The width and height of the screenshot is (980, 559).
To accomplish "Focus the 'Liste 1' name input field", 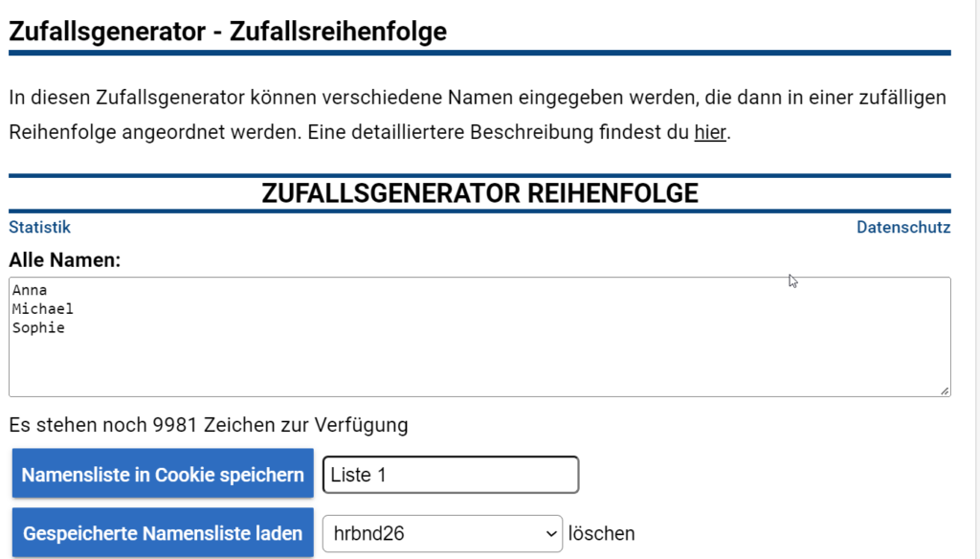I will pyautogui.click(x=451, y=475).
